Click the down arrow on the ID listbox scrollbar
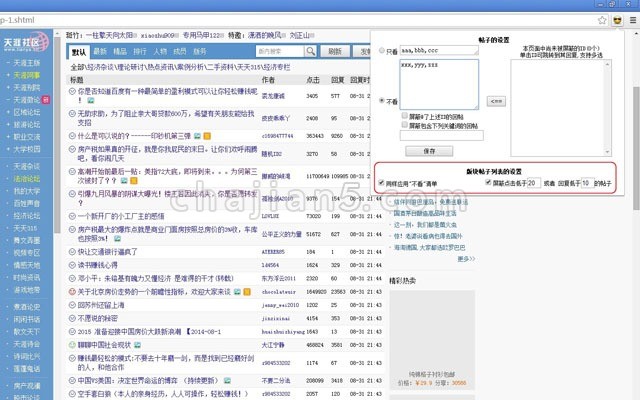 607,152
